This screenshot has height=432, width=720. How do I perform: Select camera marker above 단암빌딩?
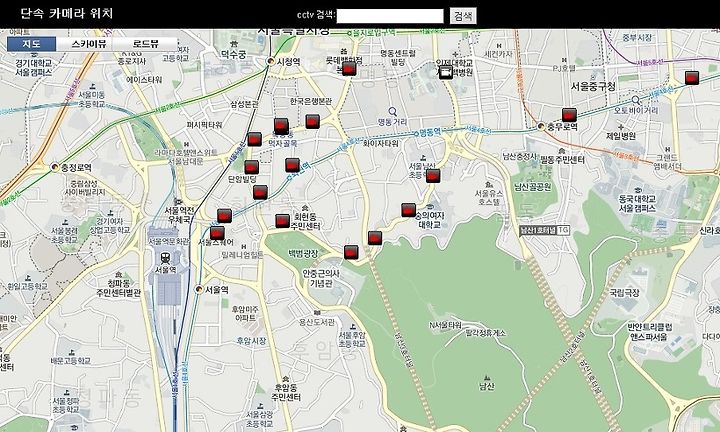point(251,167)
